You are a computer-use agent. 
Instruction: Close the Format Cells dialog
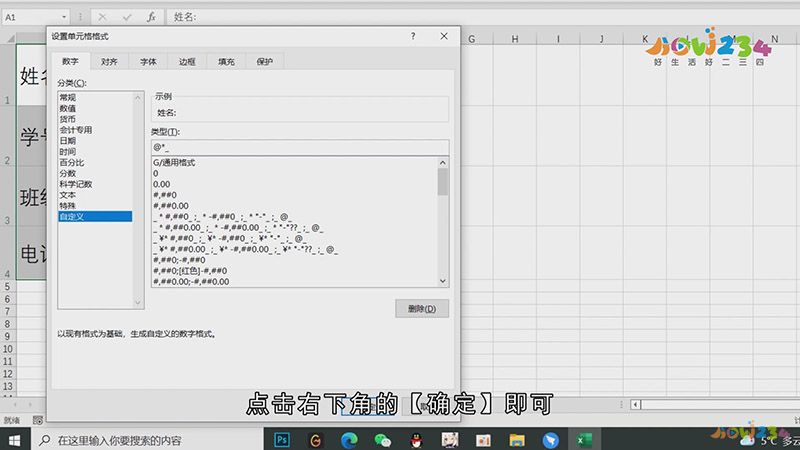[x=444, y=36]
